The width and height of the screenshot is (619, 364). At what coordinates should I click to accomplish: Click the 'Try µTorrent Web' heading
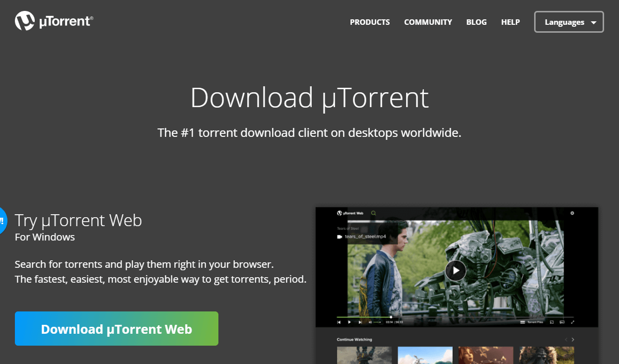pos(78,220)
